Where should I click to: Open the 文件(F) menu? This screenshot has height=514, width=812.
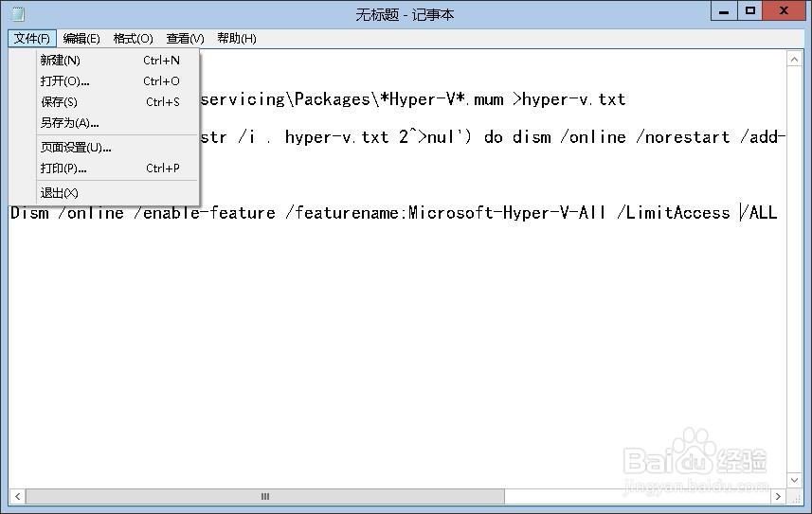(x=31, y=38)
